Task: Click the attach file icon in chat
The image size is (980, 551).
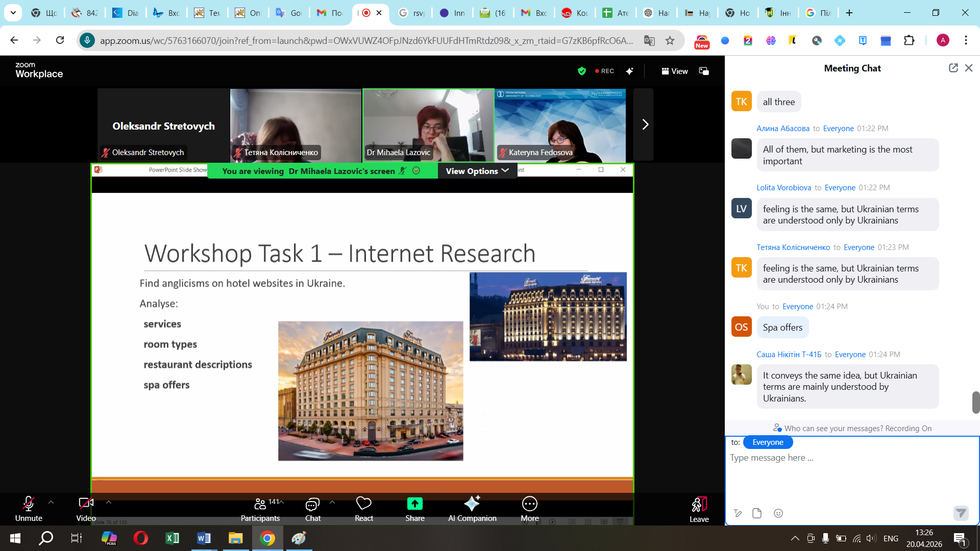Action: click(x=757, y=513)
